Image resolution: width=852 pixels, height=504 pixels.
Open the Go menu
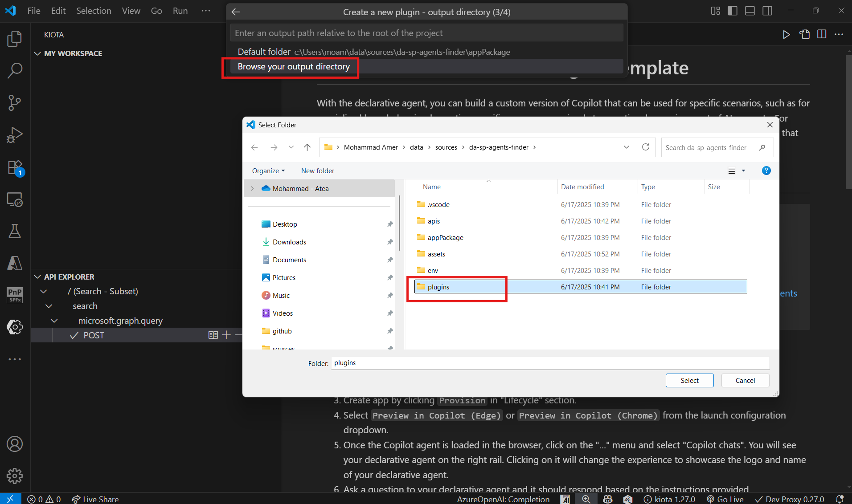point(156,11)
